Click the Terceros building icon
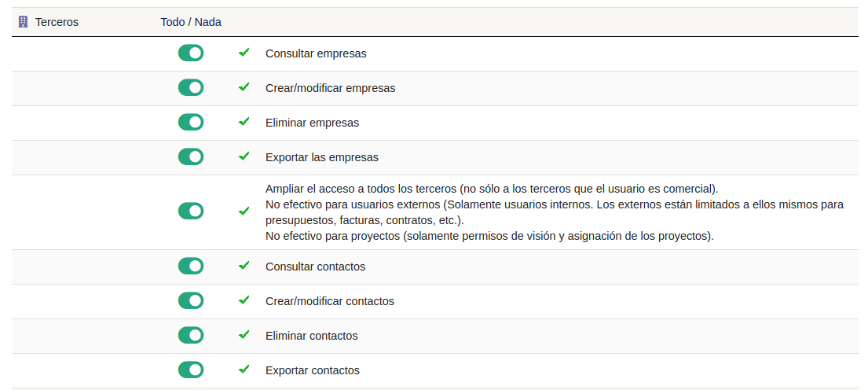The image size is (868, 390). click(x=23, y=22)
